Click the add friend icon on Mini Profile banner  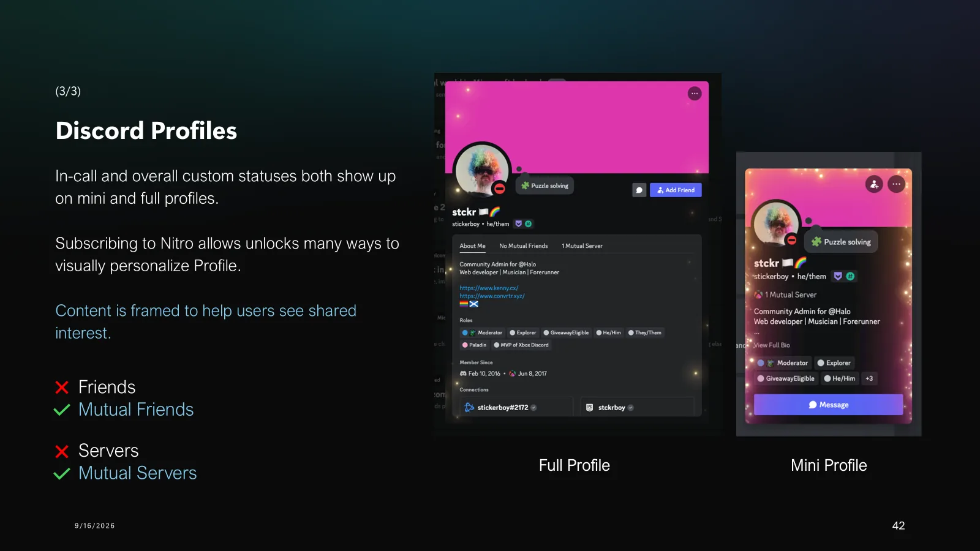click(x=874, y=184)
